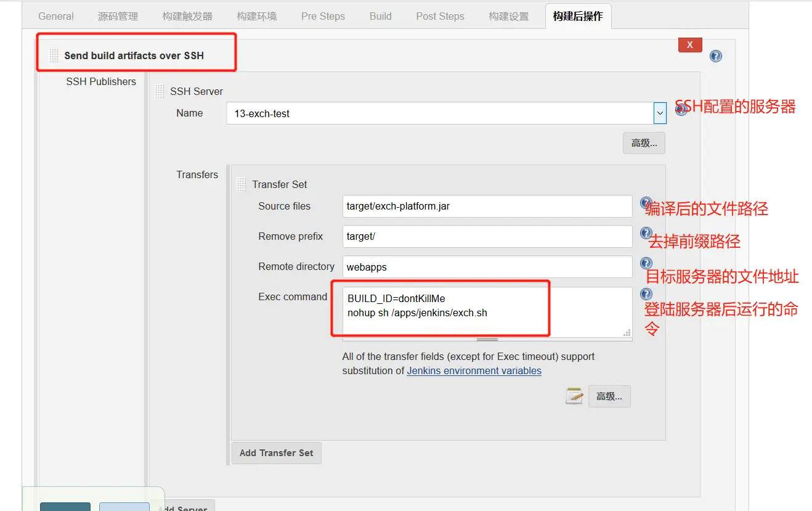The height and width of the screenshot is (511, 812).
Task: Click resize grip of Exec command textarea
Action: pyautogui.click(x=627, y=332)
